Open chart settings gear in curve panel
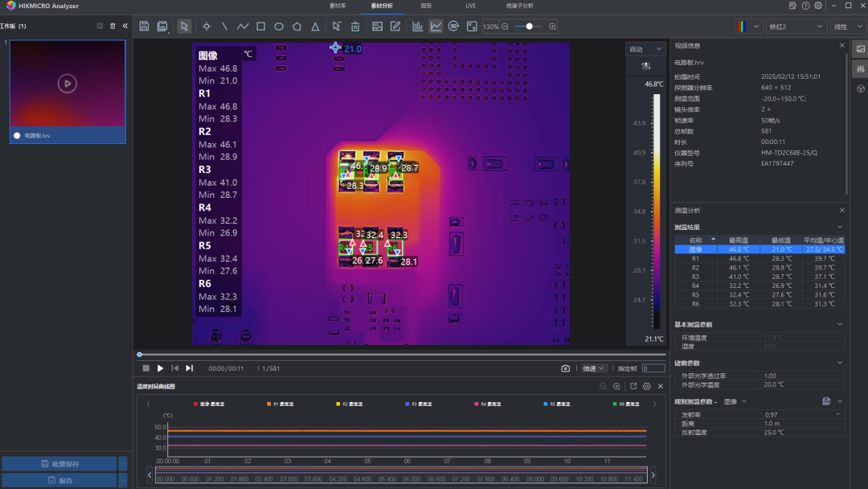Screen dimensions: 868x489 [x=647, y=387]
